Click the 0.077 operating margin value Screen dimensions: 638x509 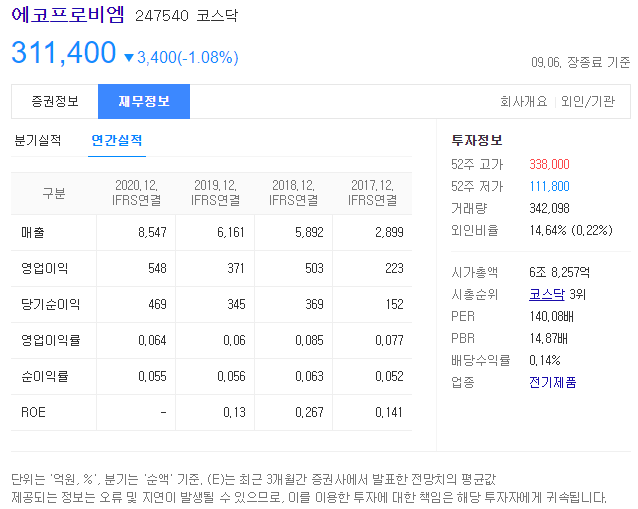click(389, 340)
